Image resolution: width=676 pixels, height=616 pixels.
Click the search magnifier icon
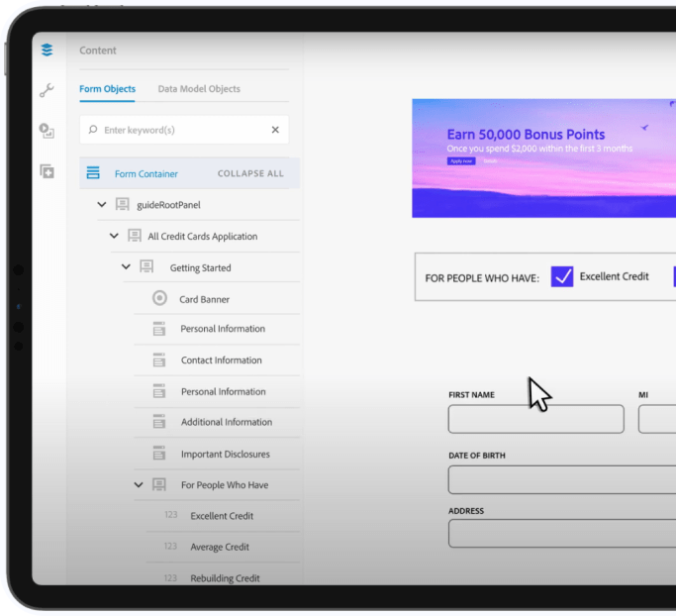tap(93, 130)
